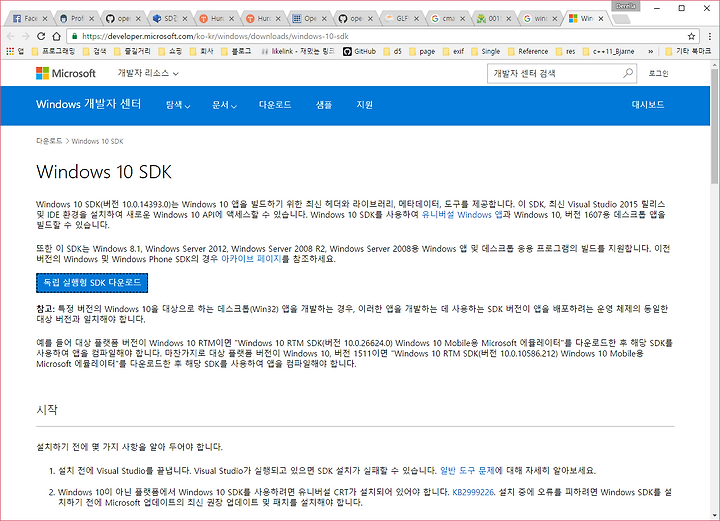Screen dimensions: 720x521
Task: Click the address bar URL
Action: (x=215, y=36)
